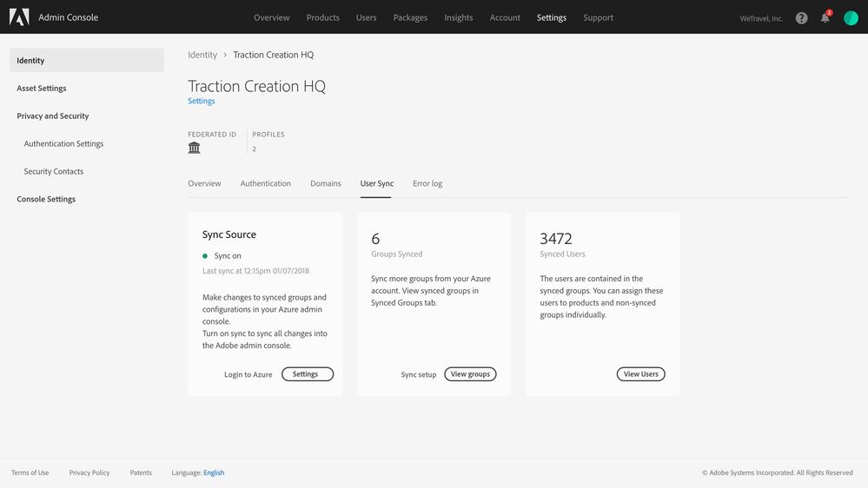Viewport: 868px width, 488px height.
Task: Open Security Contacts in the sidebar
Action: pos(54,171)
